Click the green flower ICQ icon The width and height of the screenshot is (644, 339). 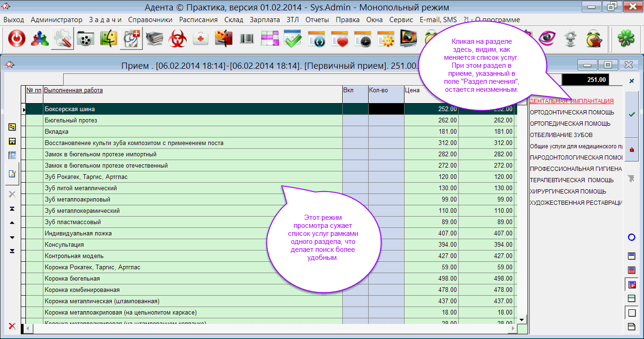[x=627, y=40]
